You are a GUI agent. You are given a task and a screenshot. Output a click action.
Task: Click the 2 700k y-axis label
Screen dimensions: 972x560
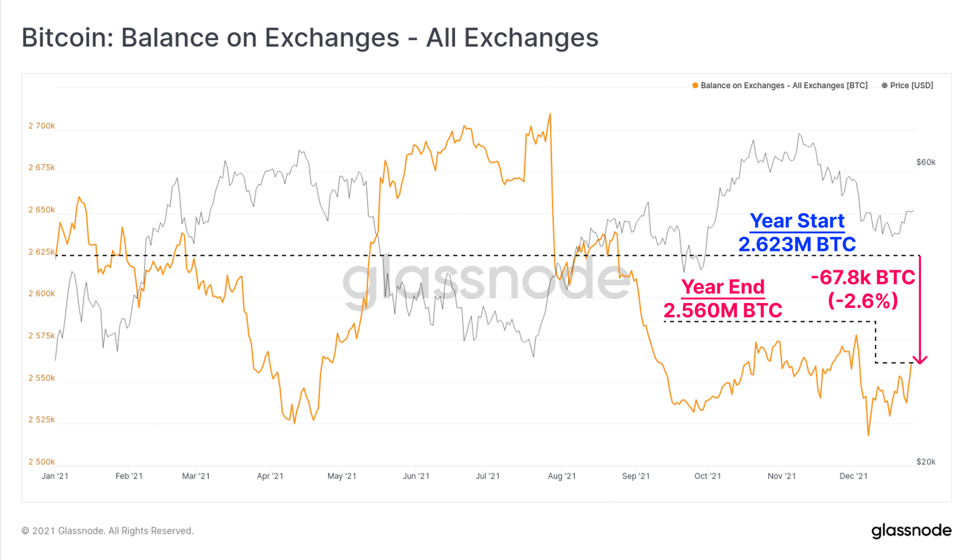[x=41, y=126]
